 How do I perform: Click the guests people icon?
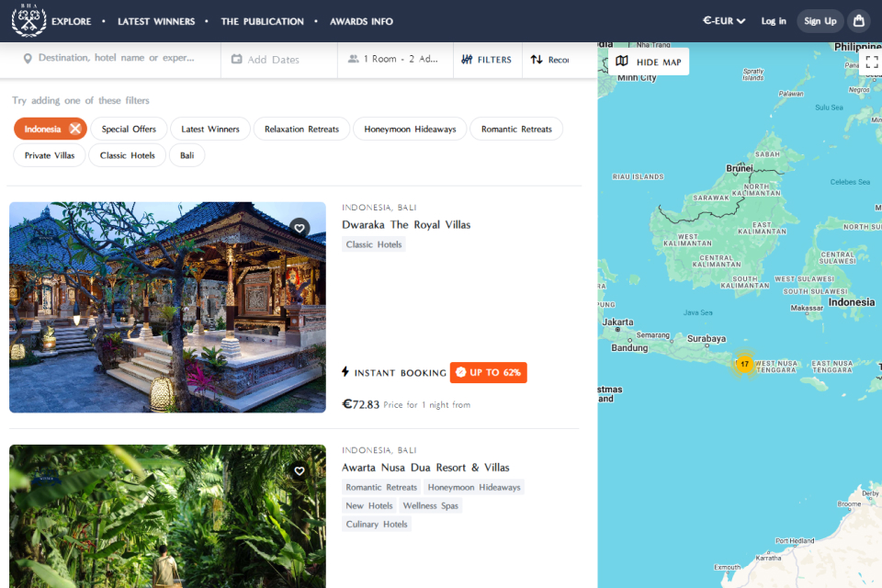[x=353, y=59]
